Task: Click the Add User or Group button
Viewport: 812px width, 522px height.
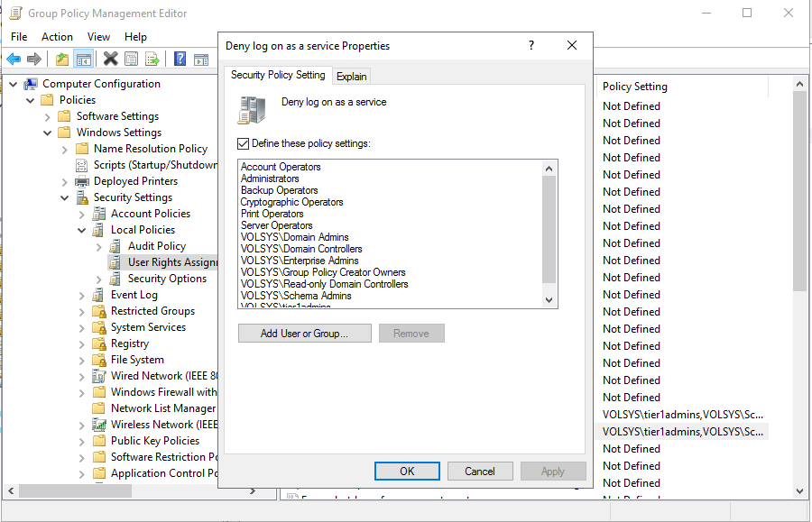Action: [x=305, y=334]
